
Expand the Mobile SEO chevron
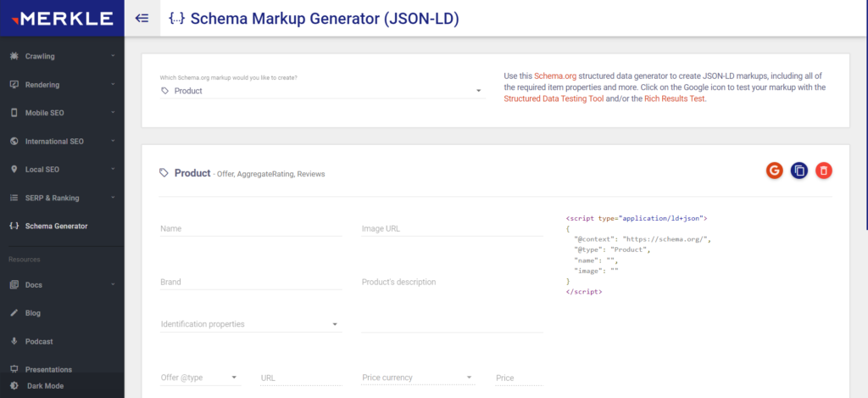pos(113,113)
